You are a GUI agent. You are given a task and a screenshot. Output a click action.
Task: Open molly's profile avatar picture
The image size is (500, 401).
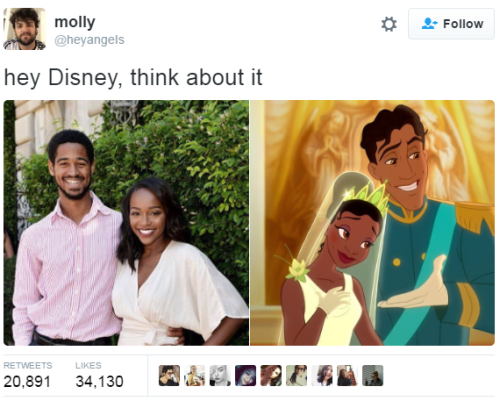click(24, 29)
